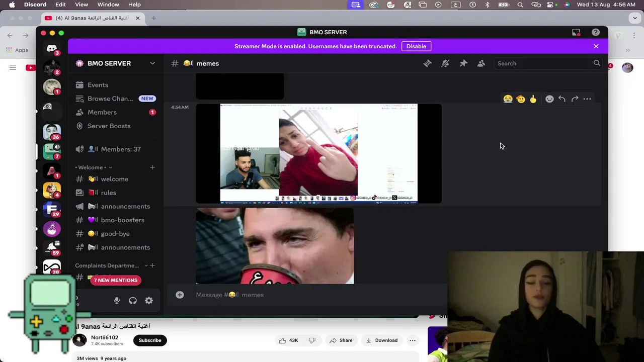Click the YouTube Download button

coord(382,340)
